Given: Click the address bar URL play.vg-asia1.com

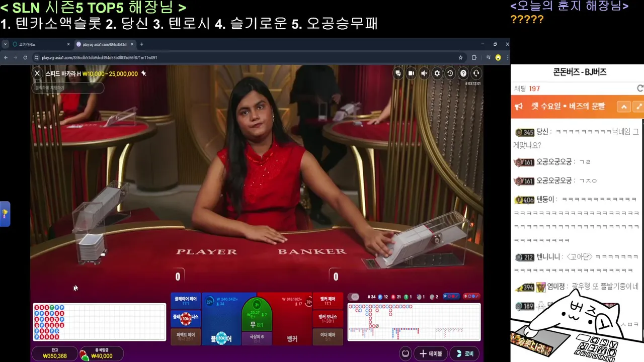Looking at the screenshot, I should click(100, 57).
